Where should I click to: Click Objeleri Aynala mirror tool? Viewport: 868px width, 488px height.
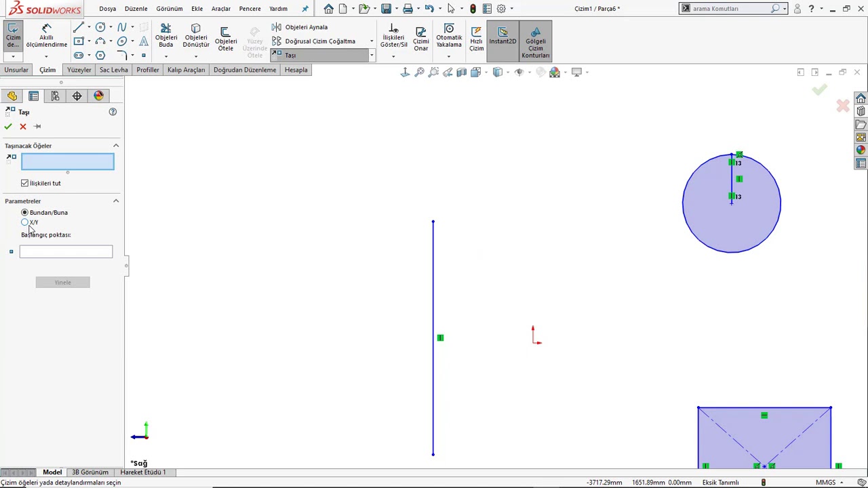pos(300,27)
